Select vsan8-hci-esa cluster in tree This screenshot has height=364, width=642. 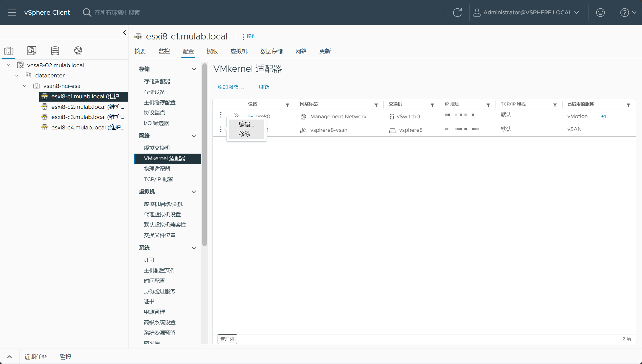click(62, 86)
